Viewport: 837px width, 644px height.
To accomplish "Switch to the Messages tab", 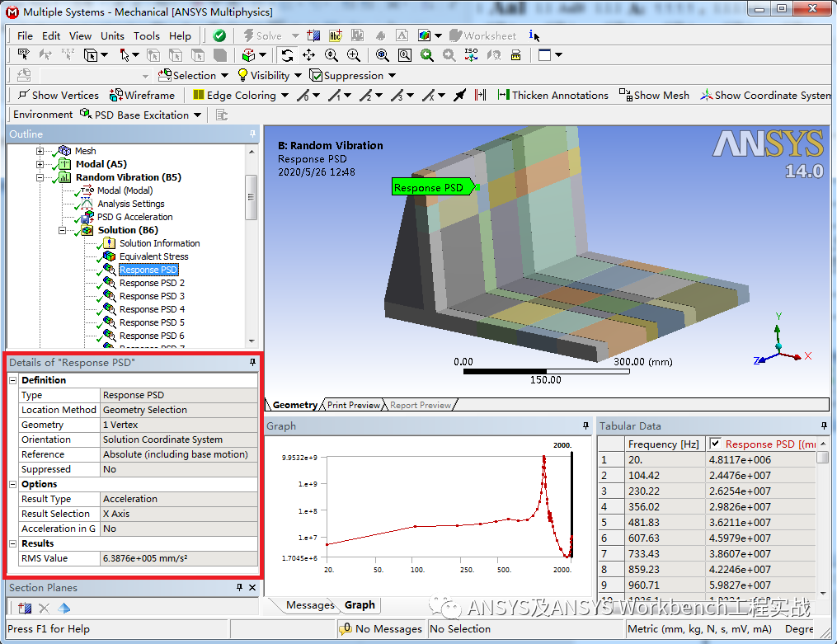I will [x=309, y=605].
